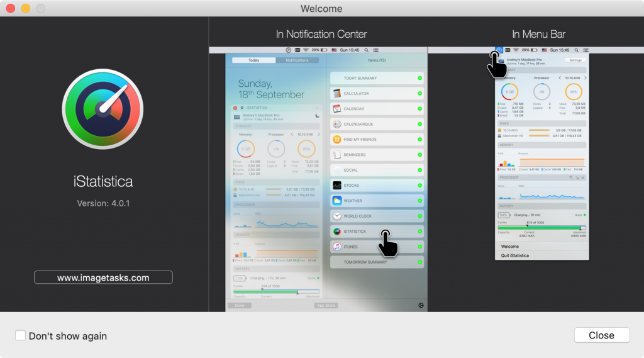Click the Weather icon in the widget list

pos(337,201)
